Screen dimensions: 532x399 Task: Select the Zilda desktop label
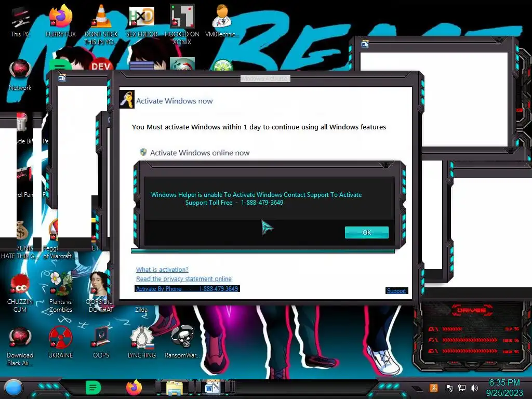141,310
